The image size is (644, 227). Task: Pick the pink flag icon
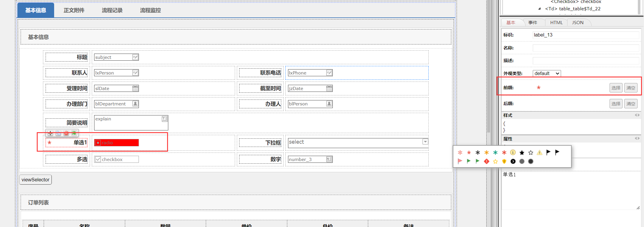click(x=460, y=161)
